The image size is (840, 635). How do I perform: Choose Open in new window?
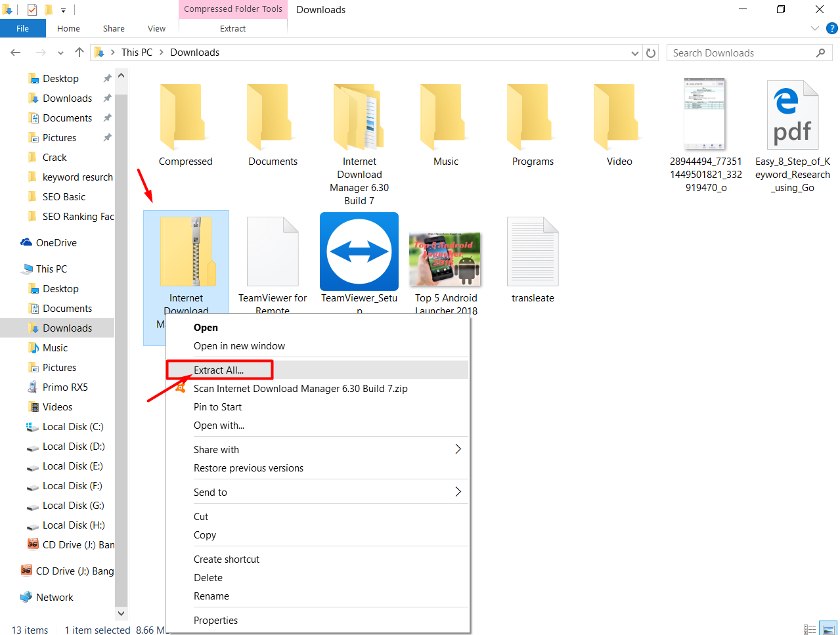point(318,346)
